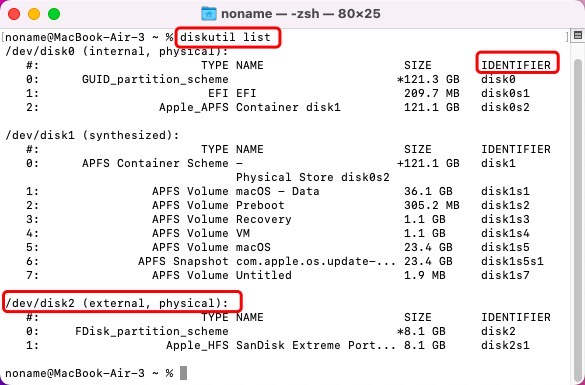585x385 pixels.
Task: Click 'GUID_partition_scheme' text
Action: (x=155, y=79)
